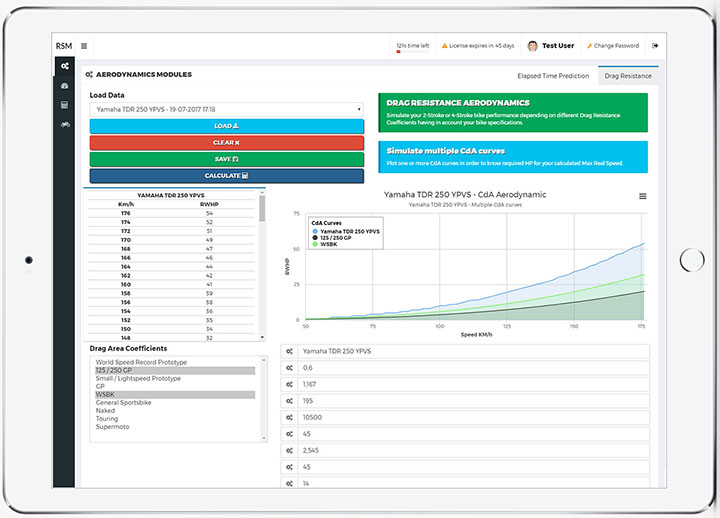
Task: Click the input field containing 195
Action: point(474,401)
